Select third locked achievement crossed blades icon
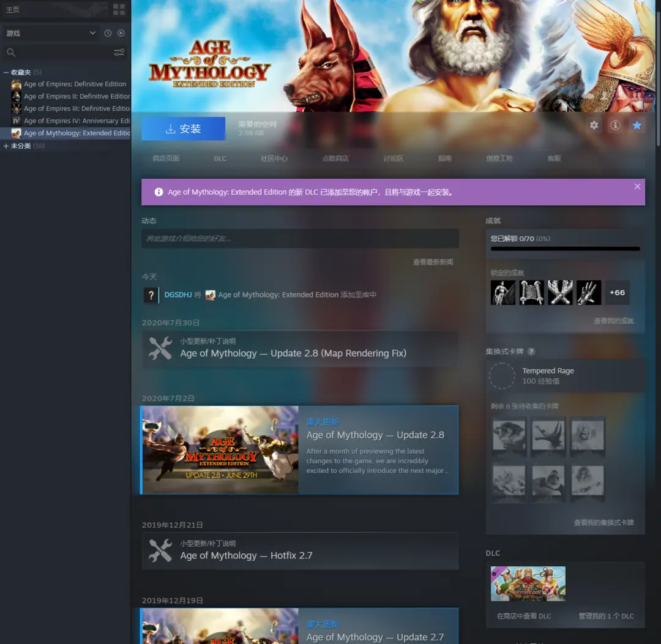The width and height of the screenshot is (661, 644). [560, 292]
